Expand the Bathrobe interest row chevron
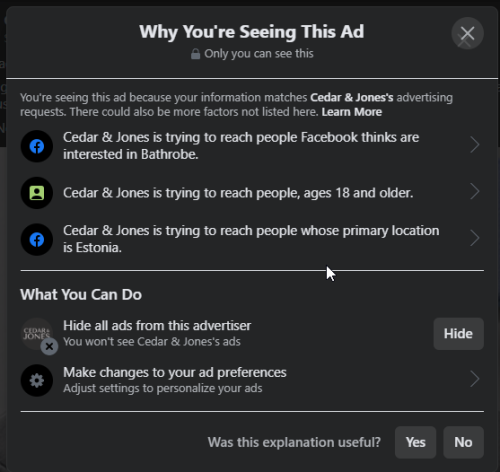Viewport: 500px width, 472px height. (475, 145)
